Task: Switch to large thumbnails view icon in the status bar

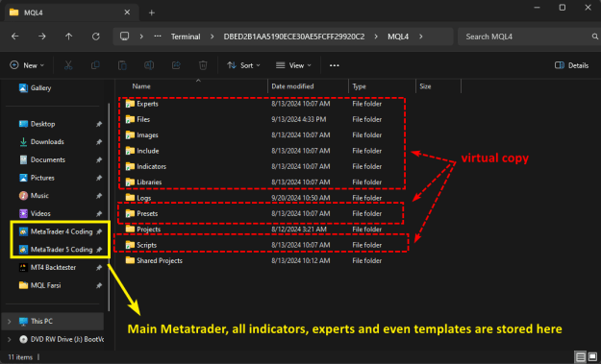Action: click(592, 357)
